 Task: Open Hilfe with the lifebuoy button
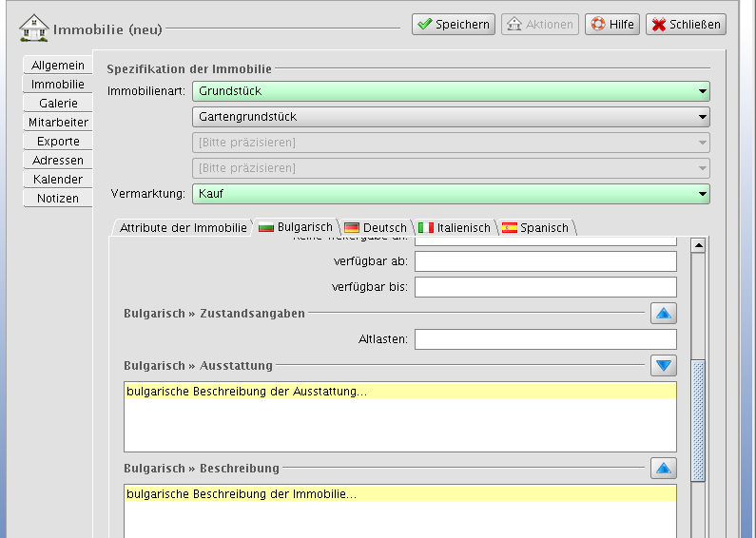point(611,25)
